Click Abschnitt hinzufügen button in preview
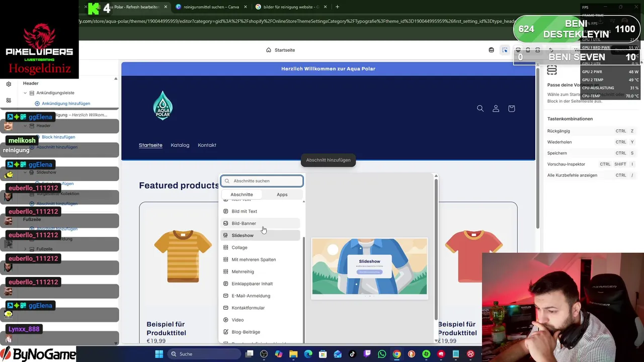Viewport: 644px width, 362px height. coord(328,160)
